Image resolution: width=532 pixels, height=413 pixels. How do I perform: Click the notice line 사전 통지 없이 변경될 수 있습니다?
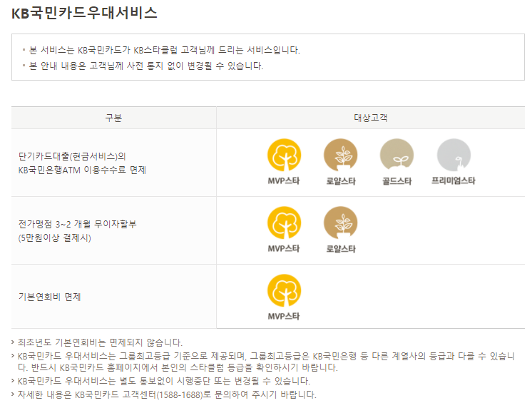pos(146,66)
